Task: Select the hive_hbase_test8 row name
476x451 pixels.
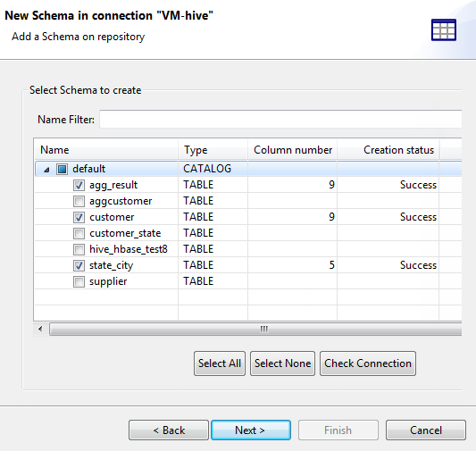Action: click(x=129, y=249)
